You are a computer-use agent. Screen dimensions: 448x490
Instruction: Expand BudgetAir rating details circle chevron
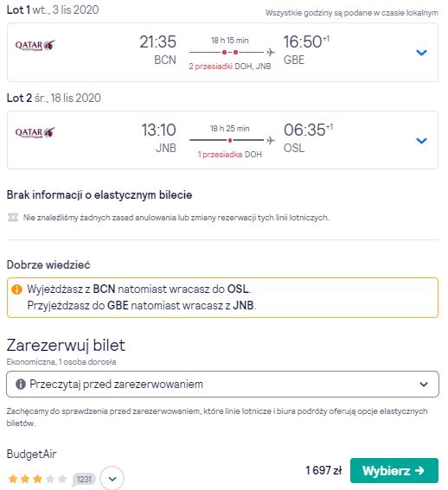point(112,479)
